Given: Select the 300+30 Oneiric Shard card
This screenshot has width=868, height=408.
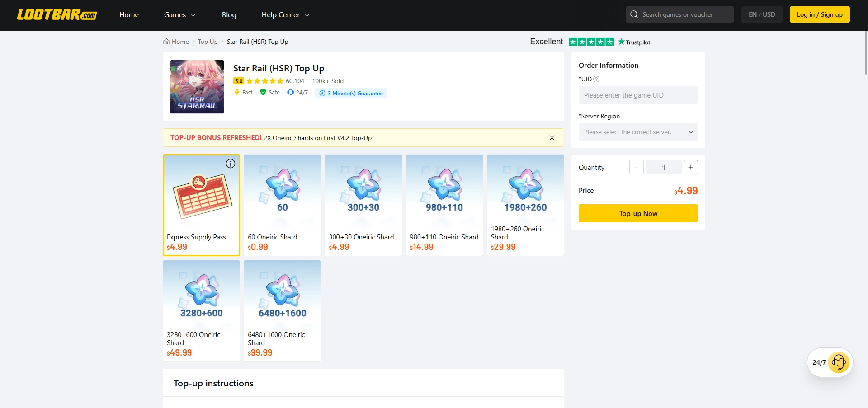Looking at the screenshot, I should click(363, 205).
